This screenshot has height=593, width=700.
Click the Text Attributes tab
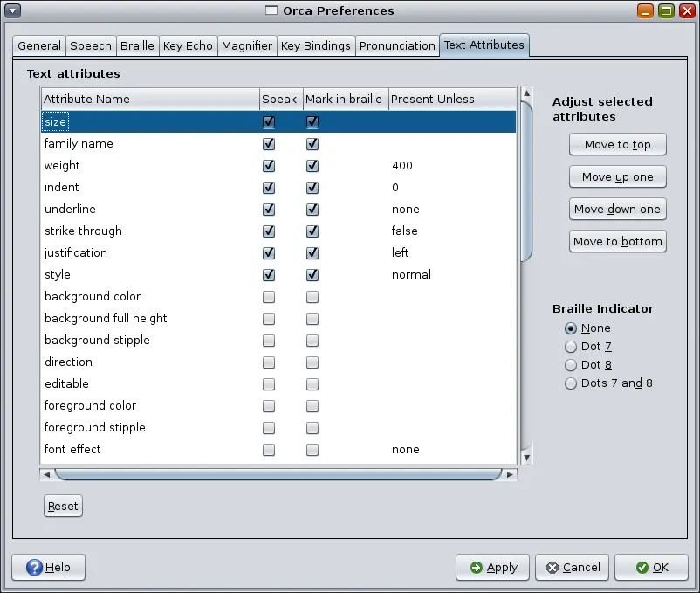point(484,45)
